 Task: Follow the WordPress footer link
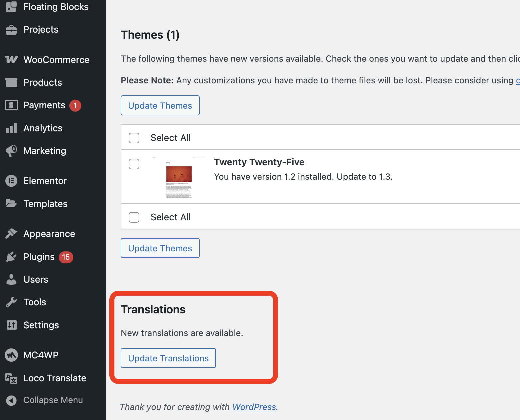[x=254, y=407]
